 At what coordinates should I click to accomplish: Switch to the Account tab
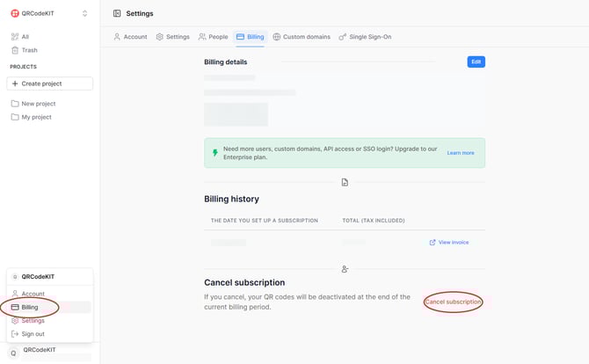[130, 37]
